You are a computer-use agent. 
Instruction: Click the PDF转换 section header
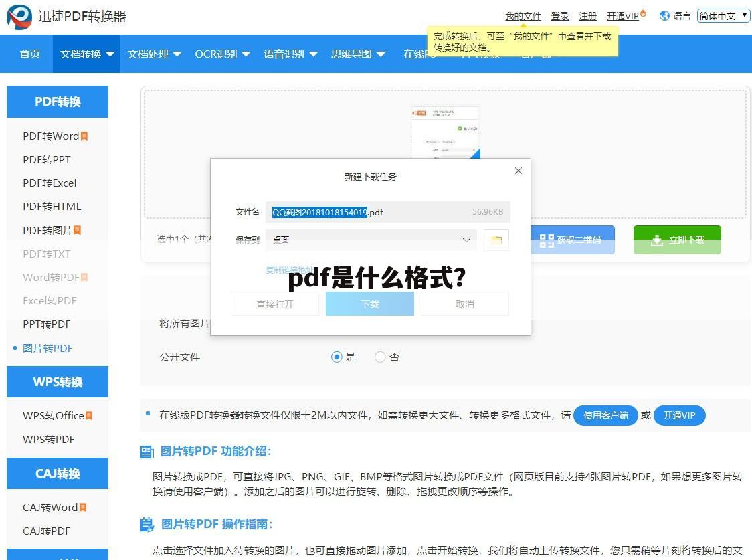[58, 102]
